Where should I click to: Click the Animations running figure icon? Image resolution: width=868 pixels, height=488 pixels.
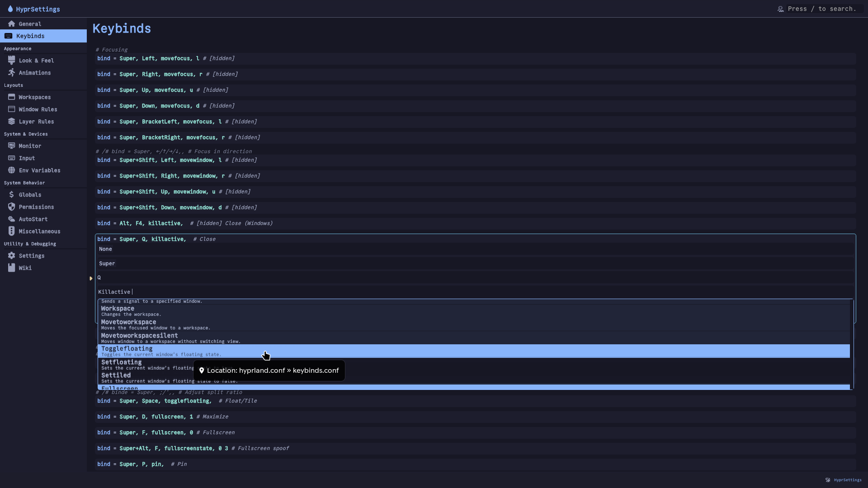[12, 72]
